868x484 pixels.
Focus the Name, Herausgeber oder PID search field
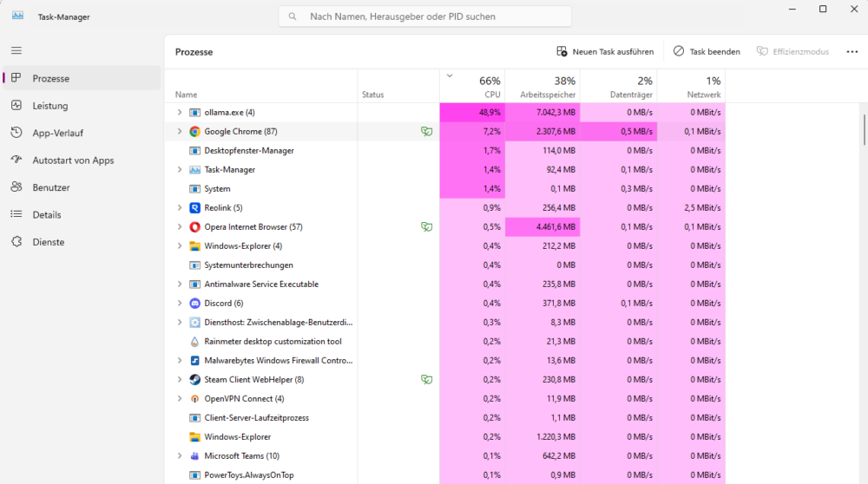tap(425, 16)
